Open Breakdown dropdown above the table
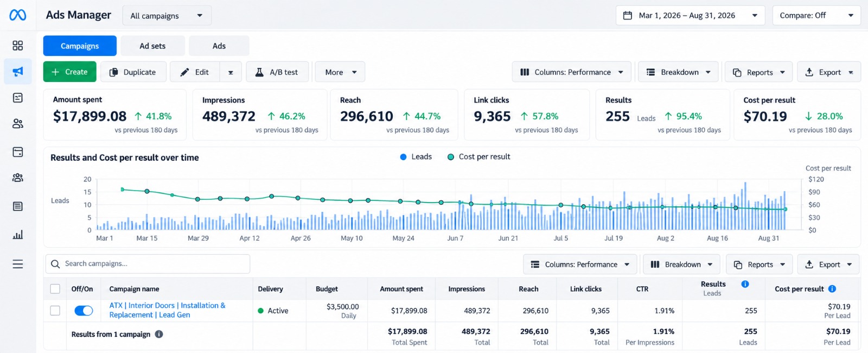 (x=681, y=264)
